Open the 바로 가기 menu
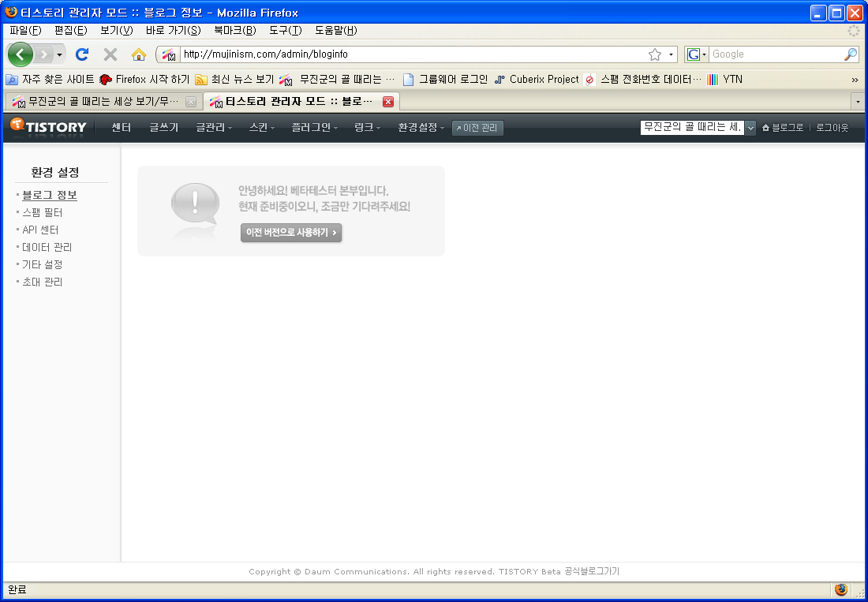The height and width of the screenshot is (602, 868). click(174, 31)
